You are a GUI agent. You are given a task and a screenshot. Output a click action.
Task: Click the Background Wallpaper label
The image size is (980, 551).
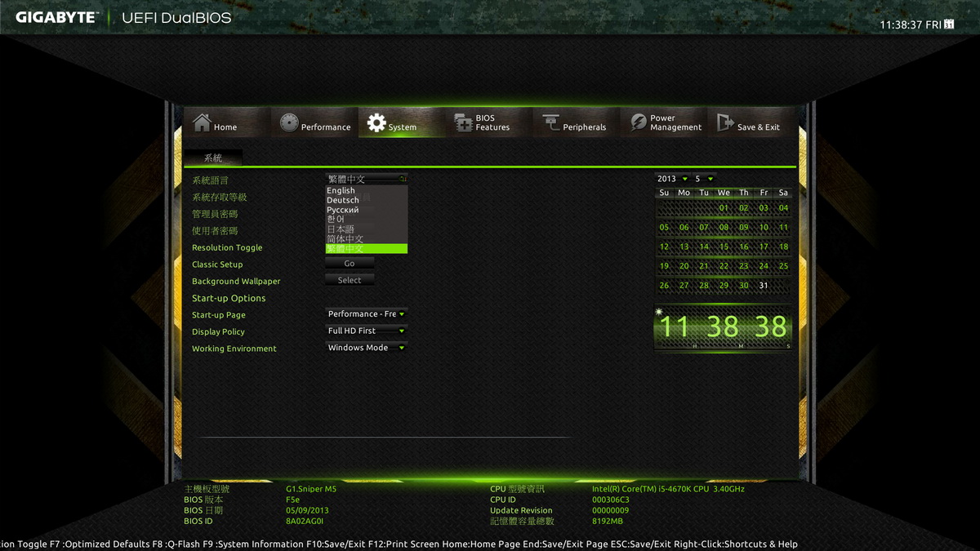pos(236,282)
